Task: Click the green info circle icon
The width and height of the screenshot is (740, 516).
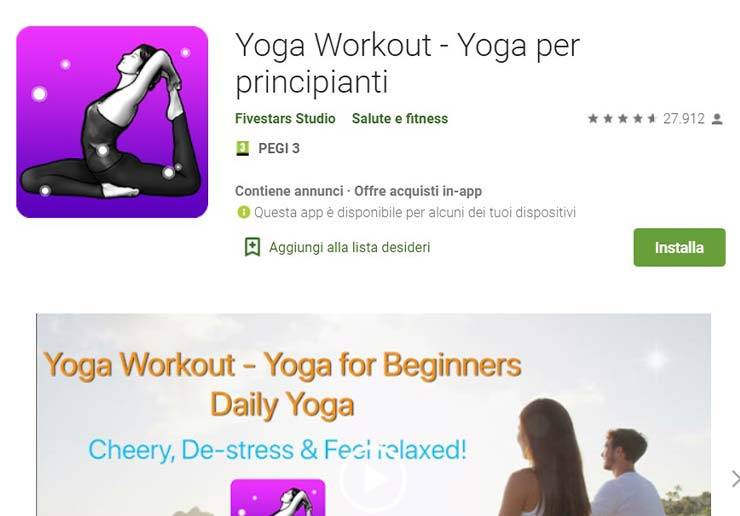Action: [x=244, y=212]
